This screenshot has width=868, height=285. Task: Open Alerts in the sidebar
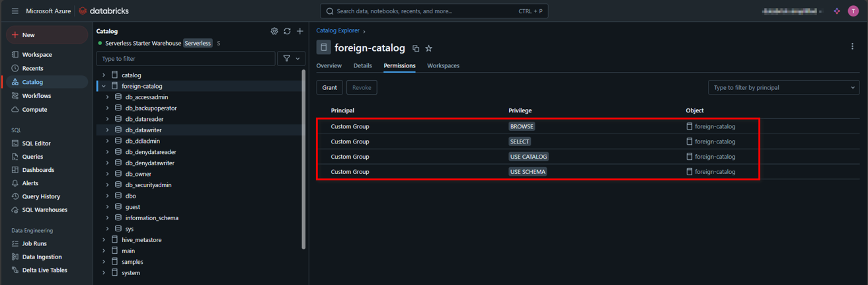pyautogui.click(x=46, y=183)
